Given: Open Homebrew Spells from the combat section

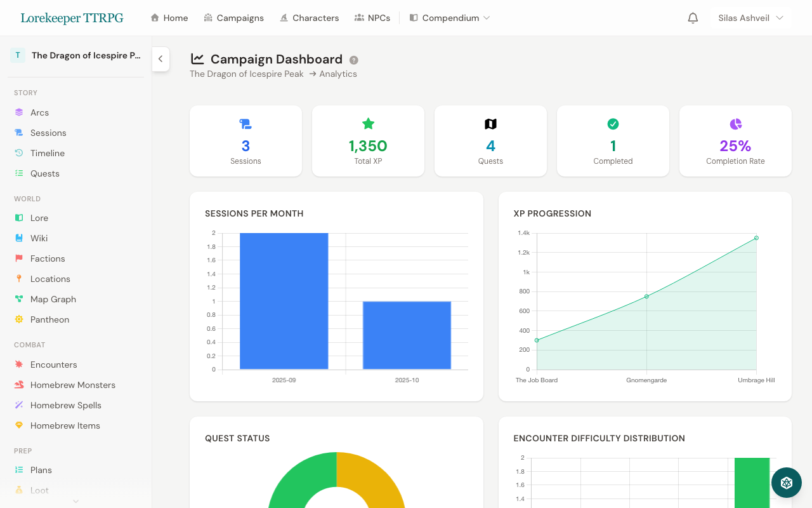Looking at the screenshot, I should [x=19, y=404].
